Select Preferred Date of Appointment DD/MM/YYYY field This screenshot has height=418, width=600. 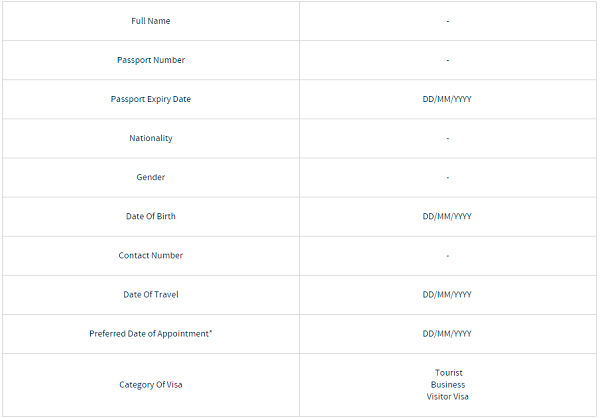pos(447,333)
